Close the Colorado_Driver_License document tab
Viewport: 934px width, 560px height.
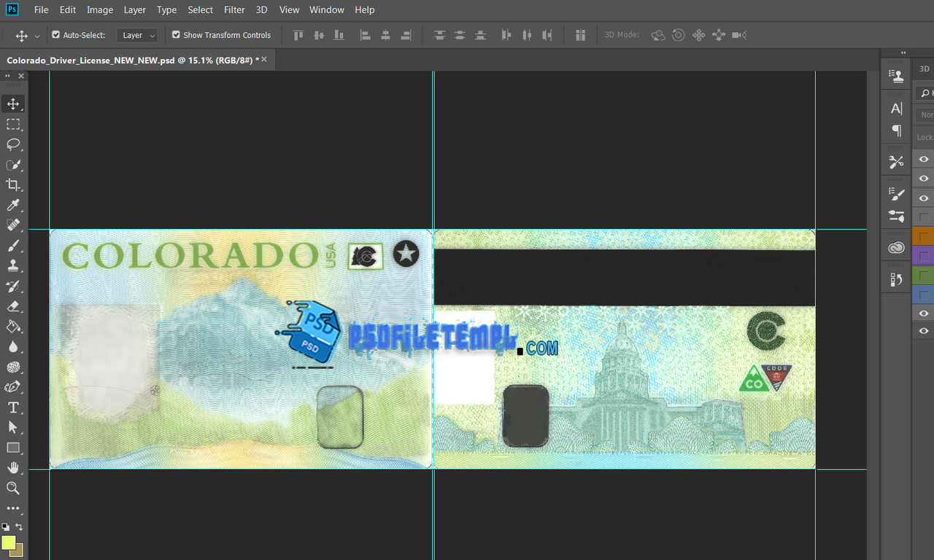click(264, 60)
